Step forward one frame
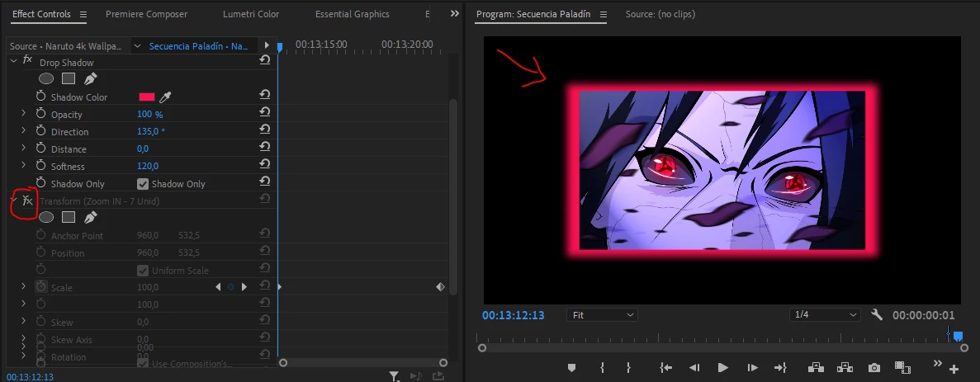The width and height of the screenshot is (980, 382). (x=752, y=368)
